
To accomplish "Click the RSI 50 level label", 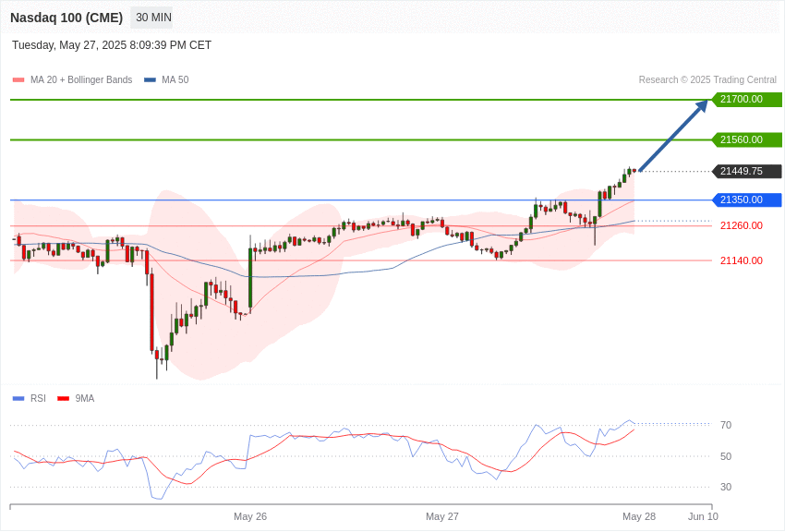I will pyautogui.click(x=725, y=456).
